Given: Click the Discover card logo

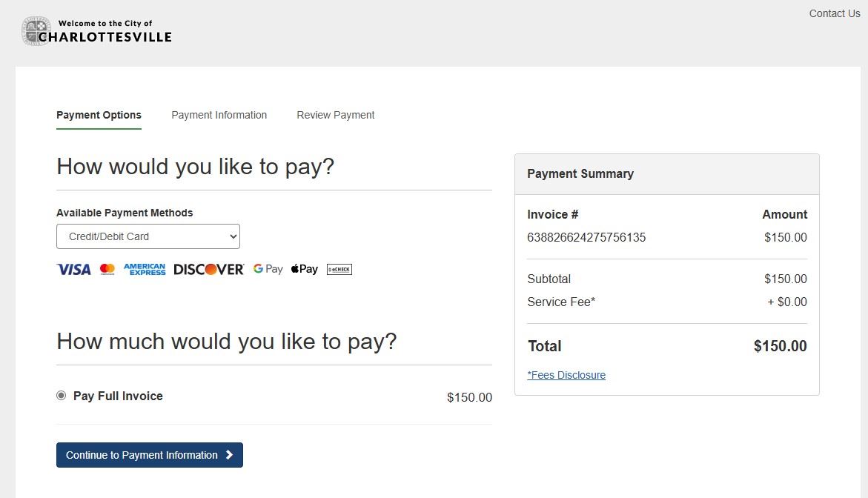Looking at the screenshot, I should [208, 269].
